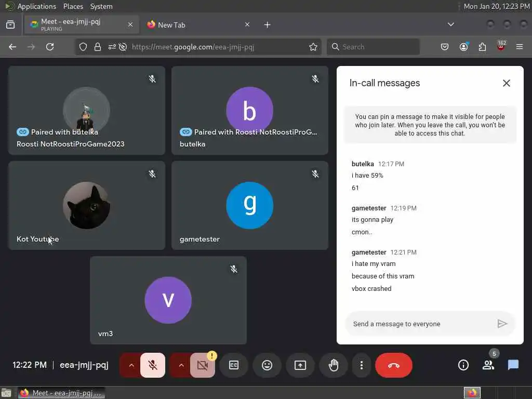This screenshot has width=532, height=399.
Task: Turn on closed captions
Action: point(234,365)
